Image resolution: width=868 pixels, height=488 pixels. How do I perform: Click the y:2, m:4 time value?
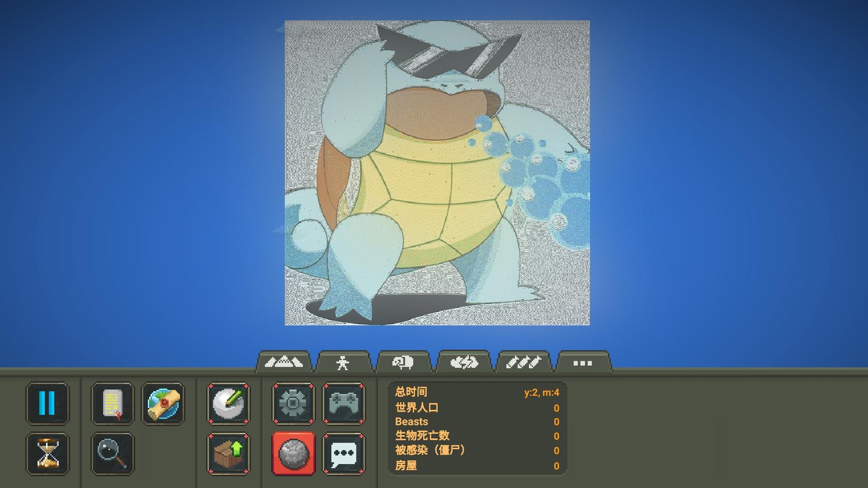pyautogui.click(x=542, y=393)
